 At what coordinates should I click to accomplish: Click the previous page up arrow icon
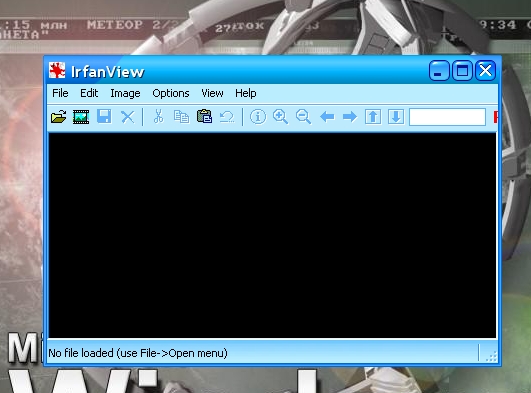click(x=373, y=117)
